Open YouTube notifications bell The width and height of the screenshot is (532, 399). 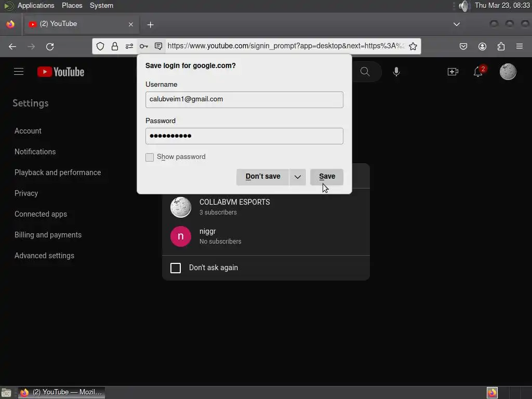pyautogui.click(x=478, y=72)
